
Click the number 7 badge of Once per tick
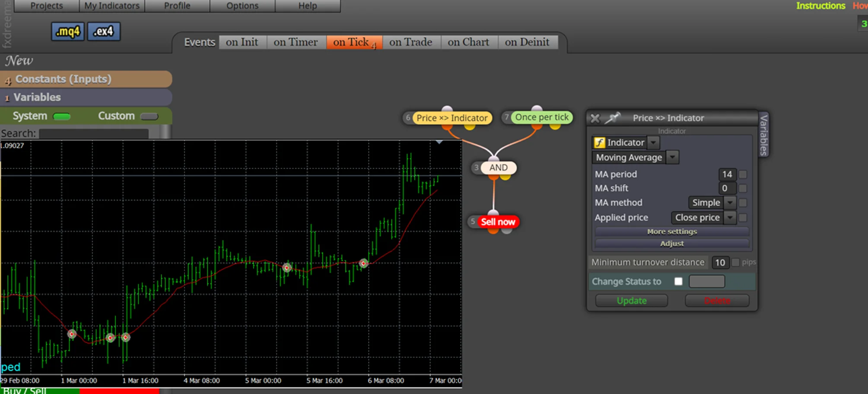tap(506, 117)
